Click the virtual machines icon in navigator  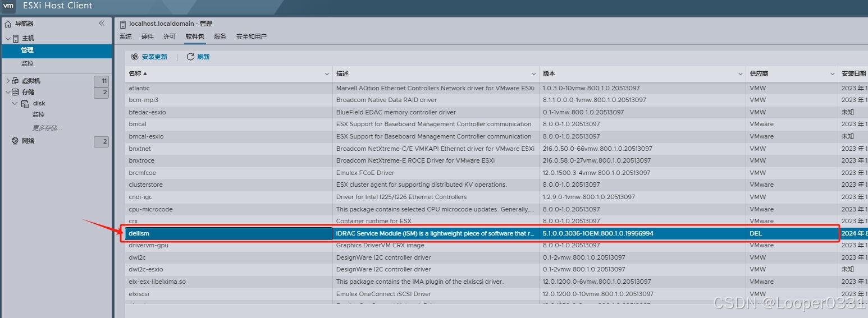click(x=15, y=81)
